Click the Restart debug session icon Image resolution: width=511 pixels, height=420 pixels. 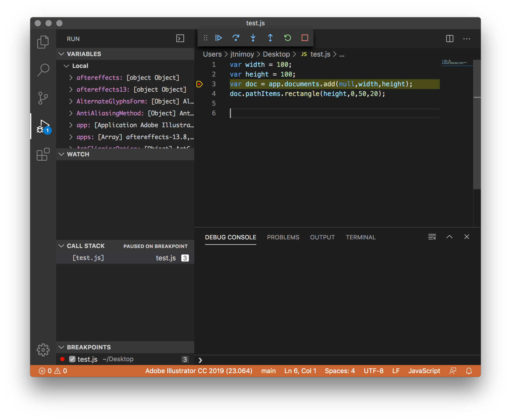tap(287, 38)
